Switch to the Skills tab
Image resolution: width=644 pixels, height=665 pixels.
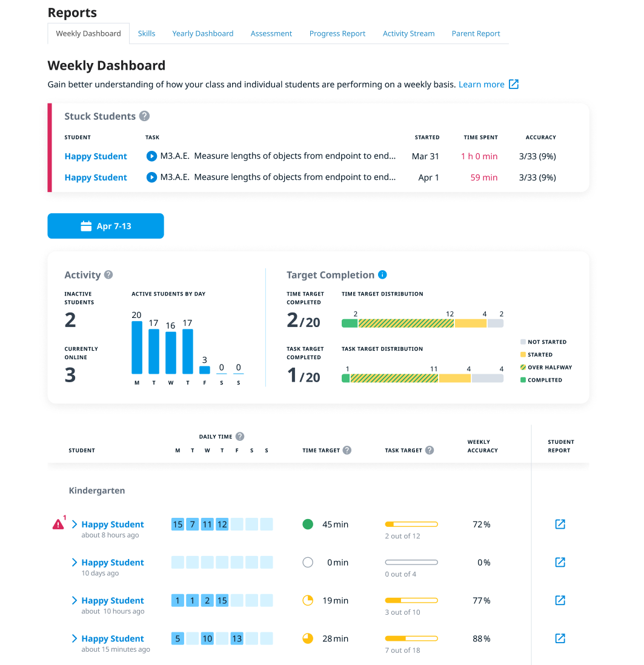147,34
